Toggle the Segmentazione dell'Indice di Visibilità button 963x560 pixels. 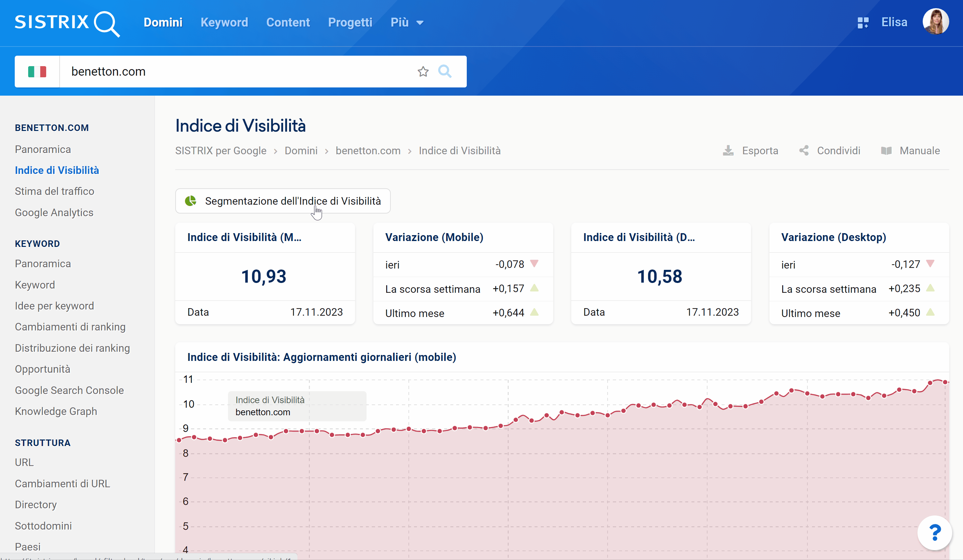click(283, 201)
